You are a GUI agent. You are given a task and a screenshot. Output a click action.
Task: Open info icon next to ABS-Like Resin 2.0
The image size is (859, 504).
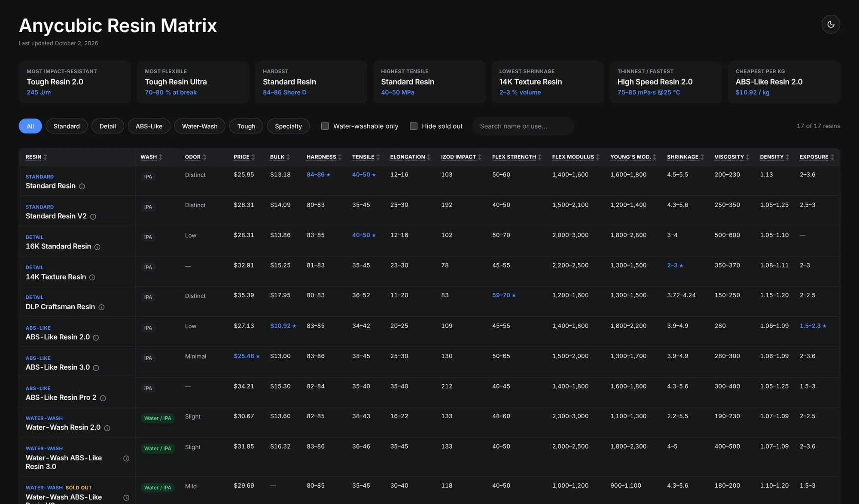coord(96,337)
